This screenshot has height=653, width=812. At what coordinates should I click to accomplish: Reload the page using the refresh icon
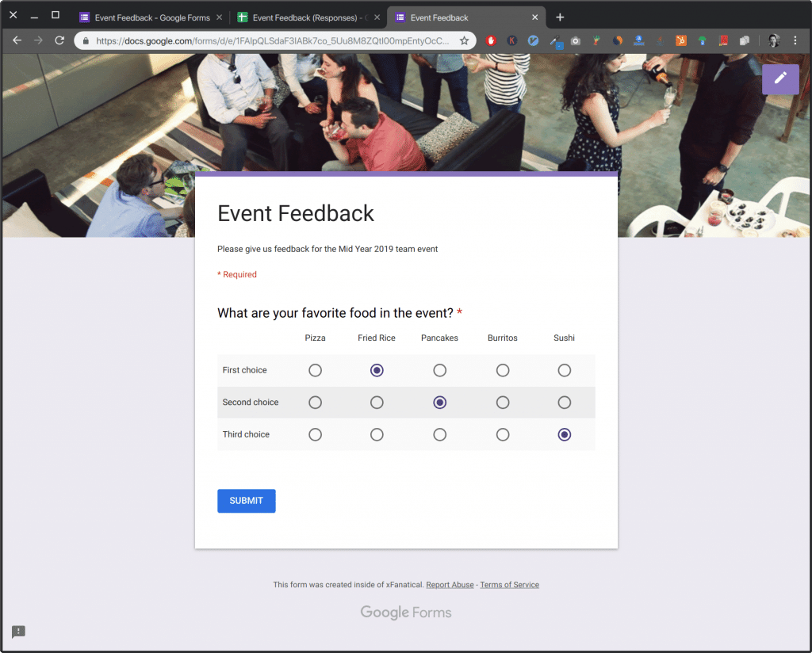coord(59,40)
